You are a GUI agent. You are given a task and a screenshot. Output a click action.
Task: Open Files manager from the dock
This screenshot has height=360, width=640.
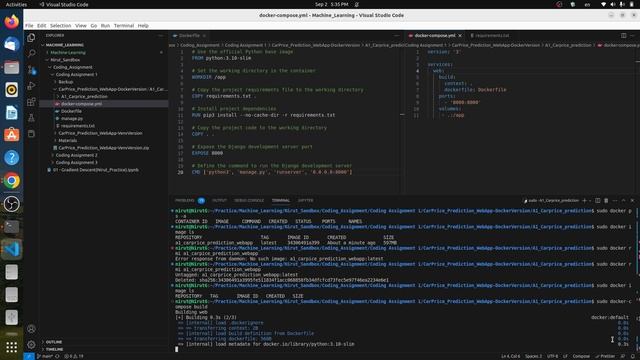11,67
